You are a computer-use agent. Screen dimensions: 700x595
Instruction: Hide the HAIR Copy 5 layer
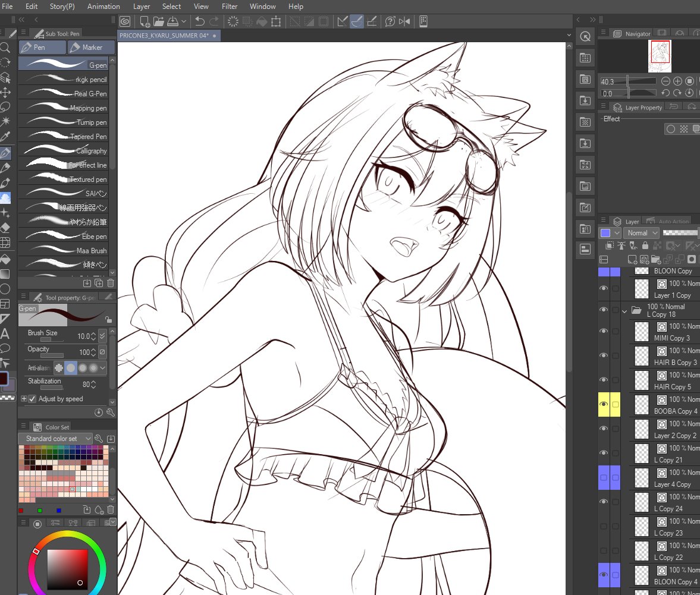click(x=604, y=380)
